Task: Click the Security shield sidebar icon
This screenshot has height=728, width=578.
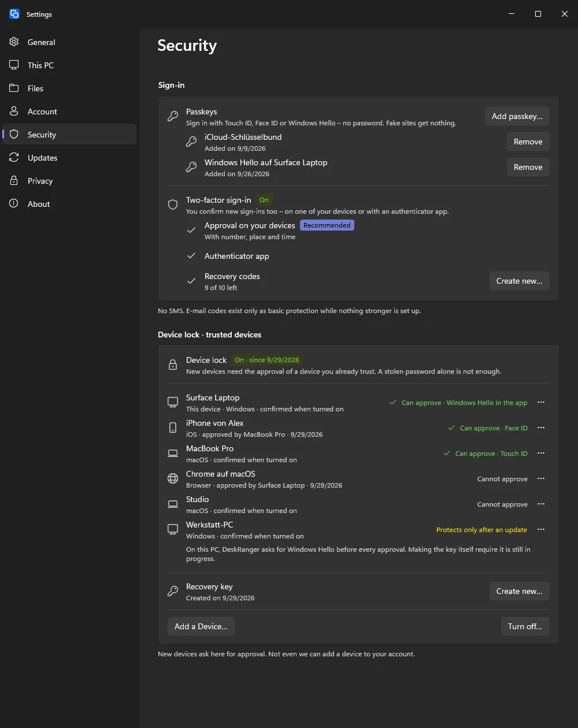Action: [x=14, y=135]
